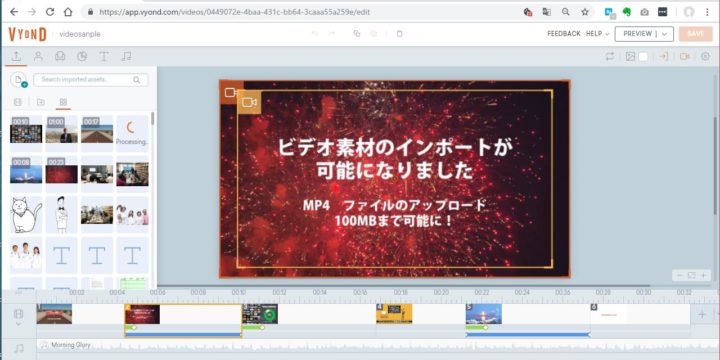Click the blue camera bar under scene 5

527,335
